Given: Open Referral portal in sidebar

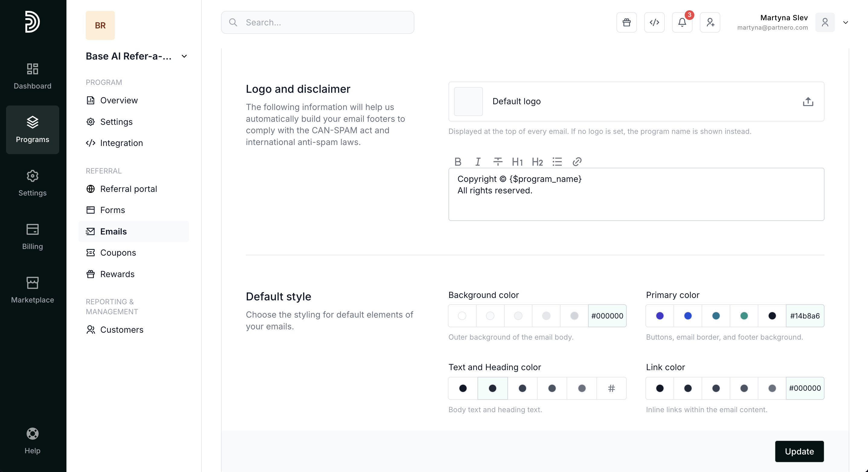Looking at the screenshot, I should coord(128,189).
